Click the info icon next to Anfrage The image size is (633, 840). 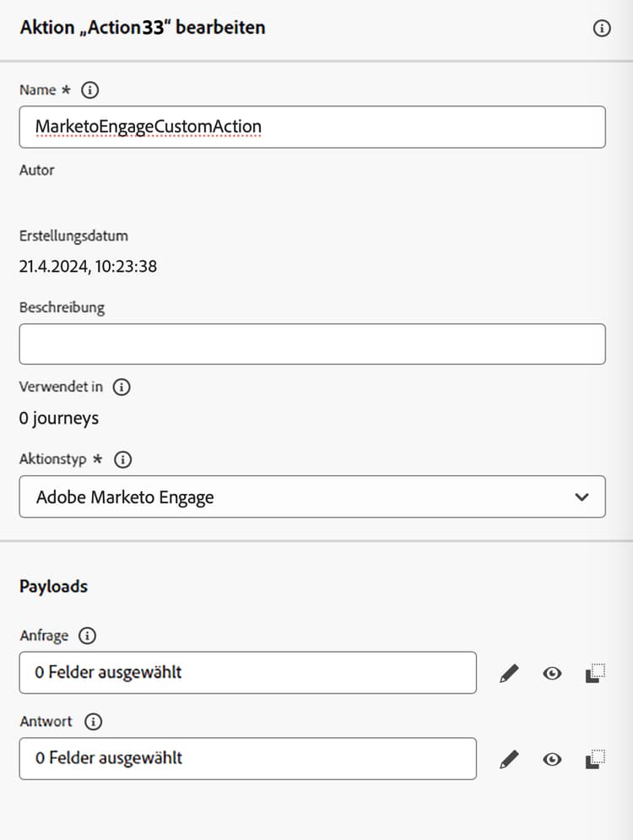pos(87,636)
